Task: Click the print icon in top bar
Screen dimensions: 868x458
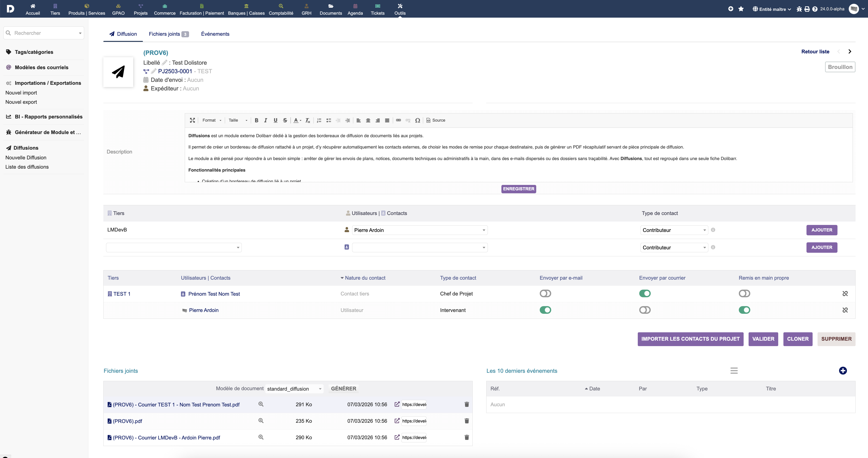Action: 807,9
